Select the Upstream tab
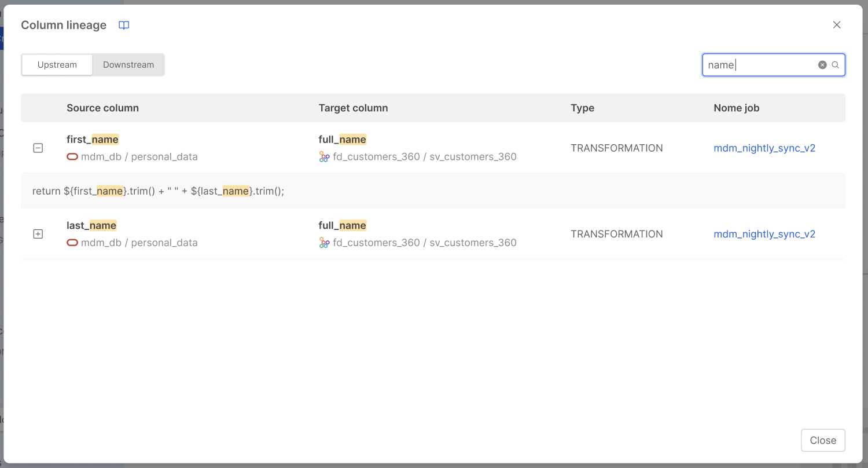This screenshot has height=468, width=868. (x=57, y=64)
